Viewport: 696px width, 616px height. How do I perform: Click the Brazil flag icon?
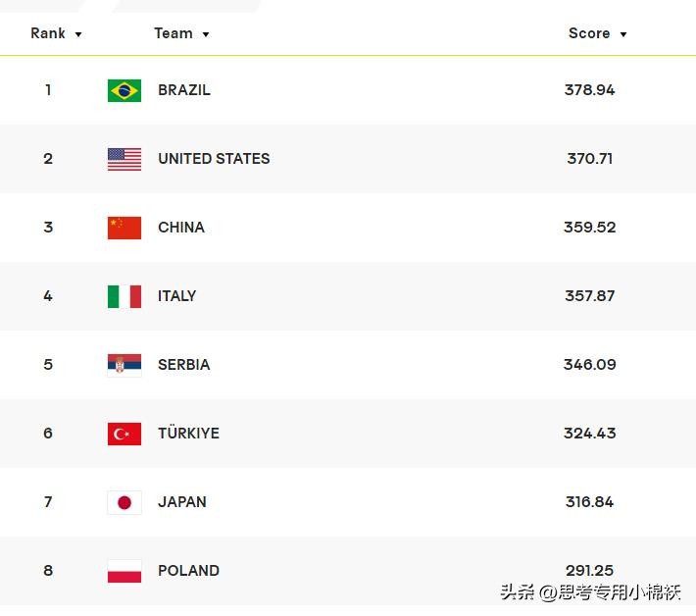(x=124, y=90)
